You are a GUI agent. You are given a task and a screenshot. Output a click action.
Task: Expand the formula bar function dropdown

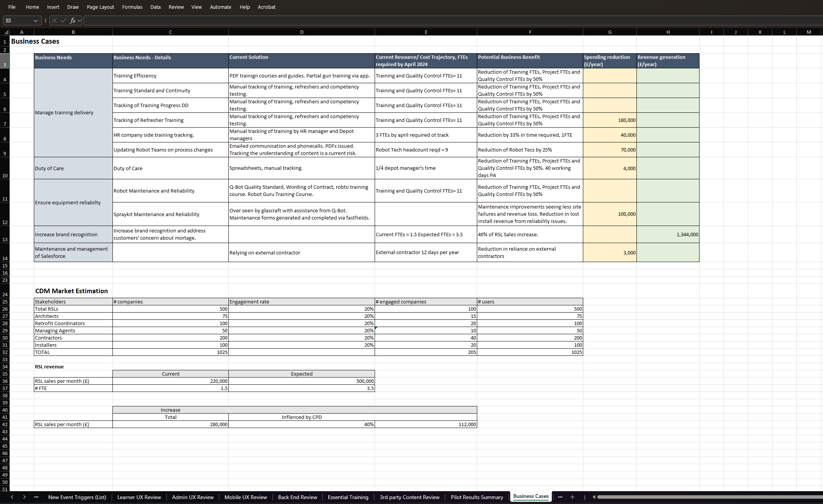pyautogui.click(x=79, y=21)
